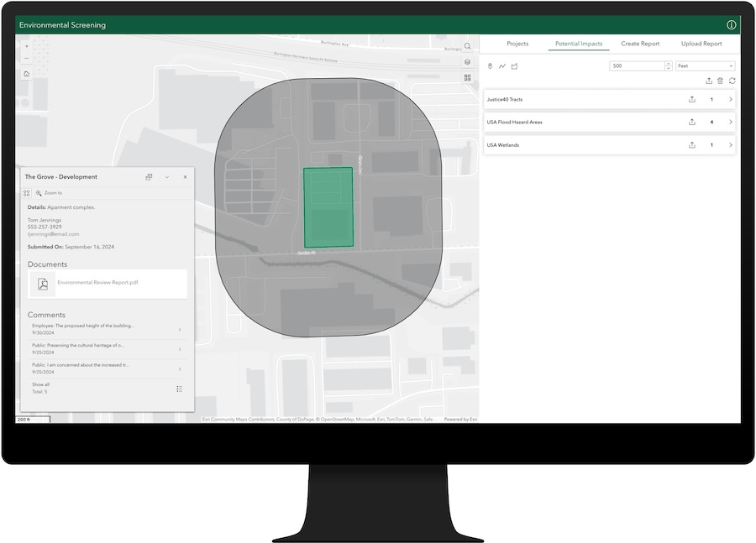Switch to the Projects tab
The width and height of the screenshot is (756, 543).
coord(517,44)
